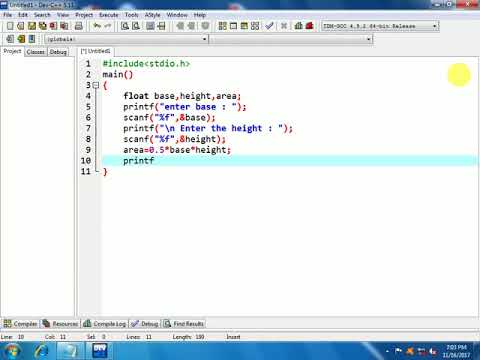Collapse the code fold at line 3

tap(96, 85)
